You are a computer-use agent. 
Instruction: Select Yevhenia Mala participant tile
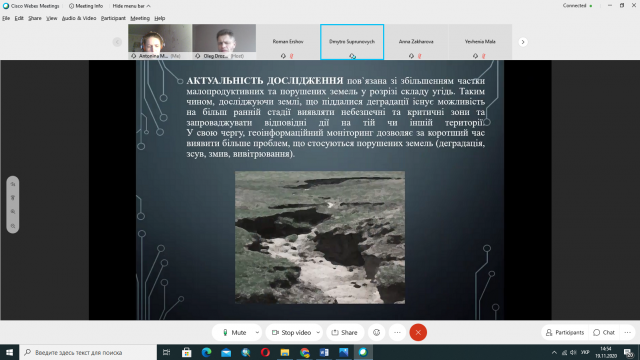[x=480, y=42]
